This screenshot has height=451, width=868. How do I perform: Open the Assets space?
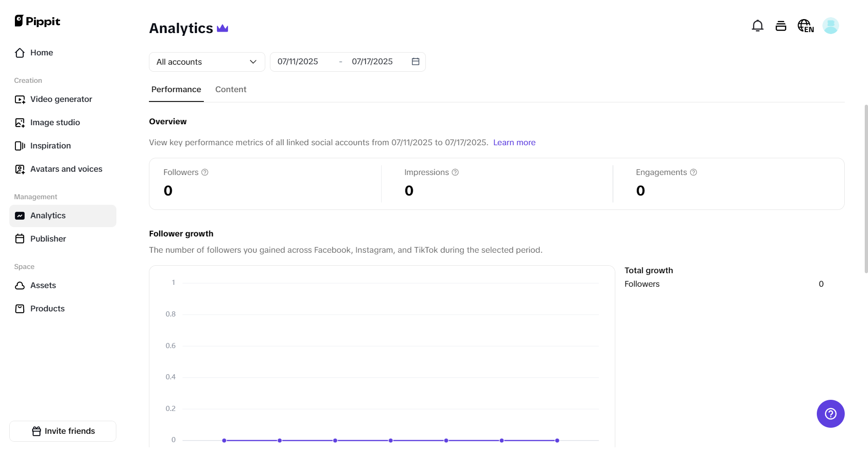43,285
